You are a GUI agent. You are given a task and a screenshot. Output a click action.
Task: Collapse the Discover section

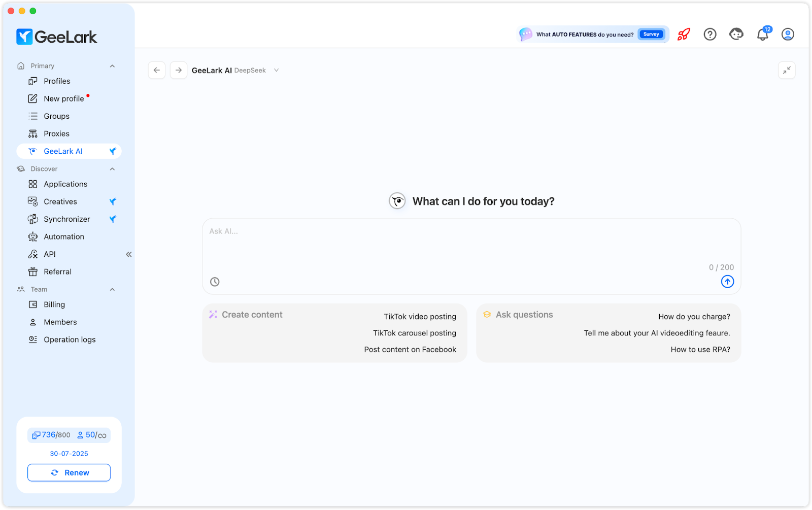coord(113,169)
